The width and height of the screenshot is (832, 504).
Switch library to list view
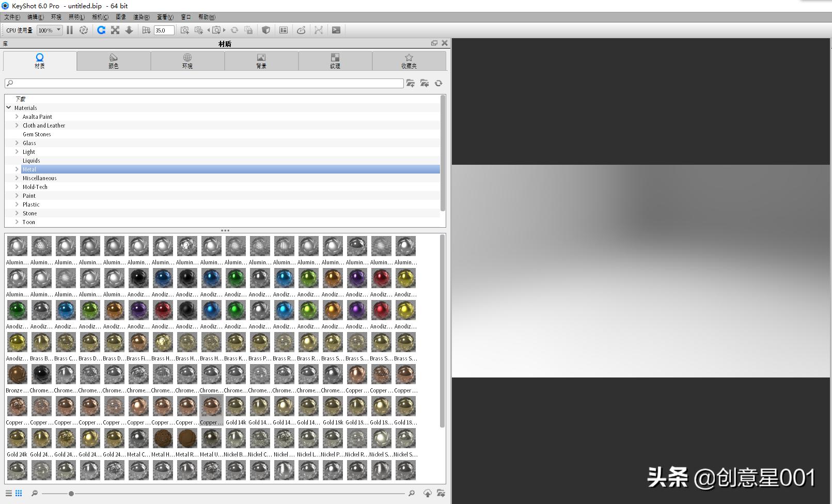[9, 493]
